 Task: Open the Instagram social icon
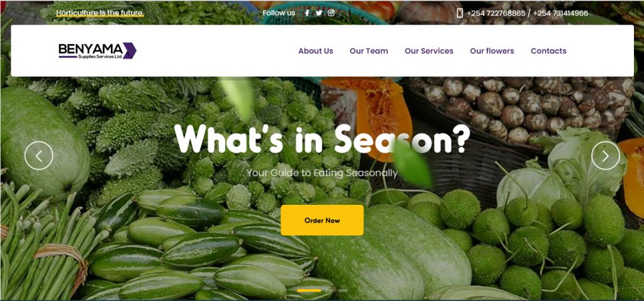pos(331,13)
